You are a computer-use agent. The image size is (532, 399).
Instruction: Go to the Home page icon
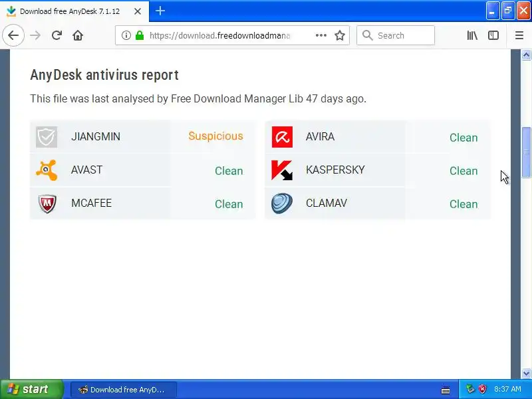point(78,35)
